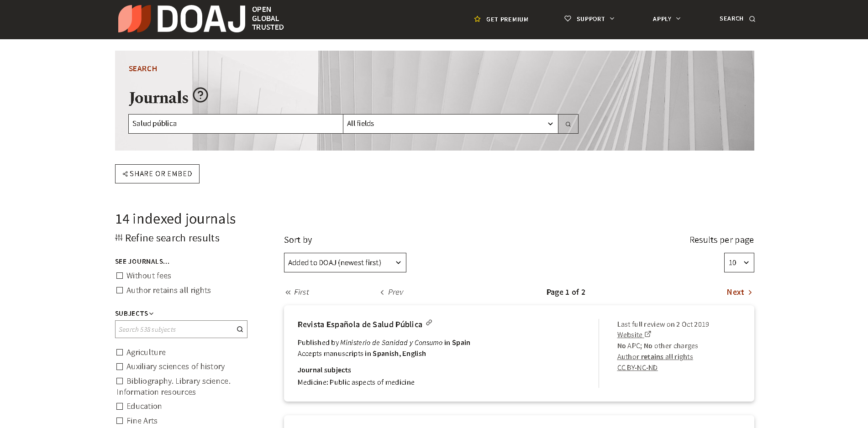The width and height of the screenshot is (868, 428).
Task: Open Search in the top navigation
Action: click(x=737, y=19)
